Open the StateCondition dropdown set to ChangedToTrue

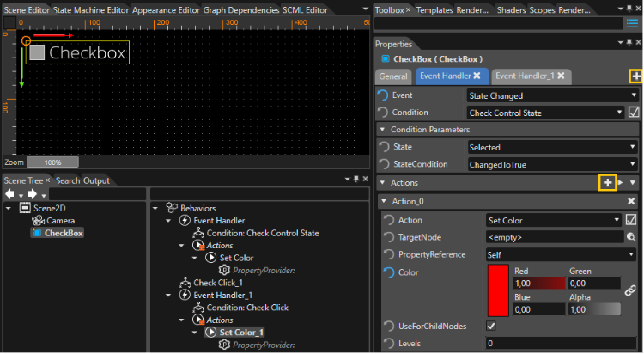(553, 165)
